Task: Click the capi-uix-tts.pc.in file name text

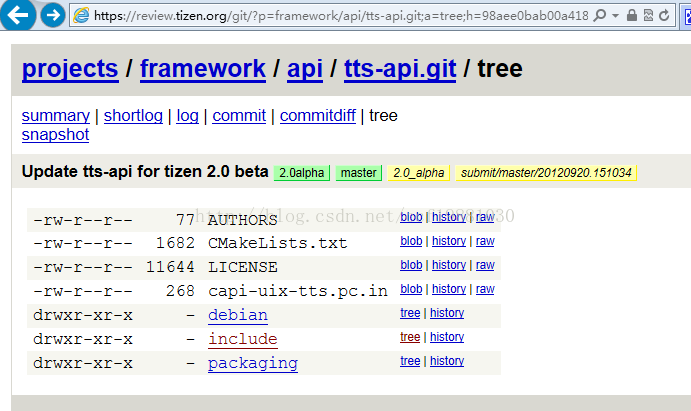Action: tap(298, 291)
